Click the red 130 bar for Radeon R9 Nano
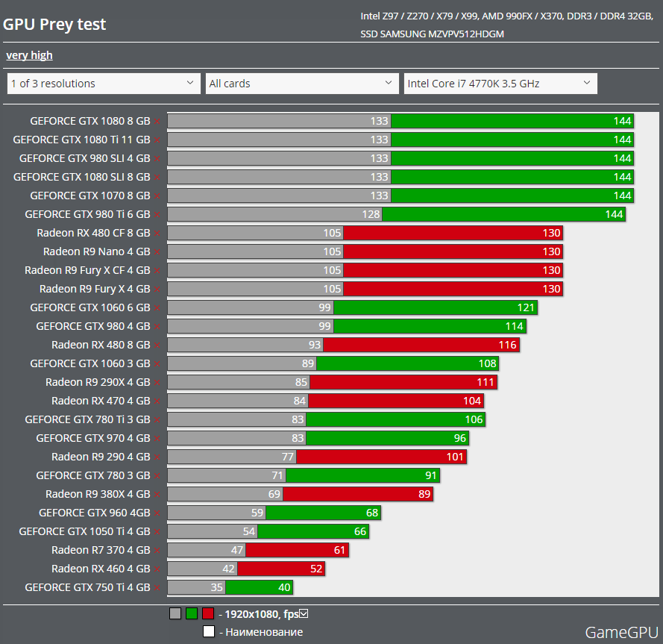The width and height of the screenshot is (663, 644). pyautogui.click(x=453, y=251)
